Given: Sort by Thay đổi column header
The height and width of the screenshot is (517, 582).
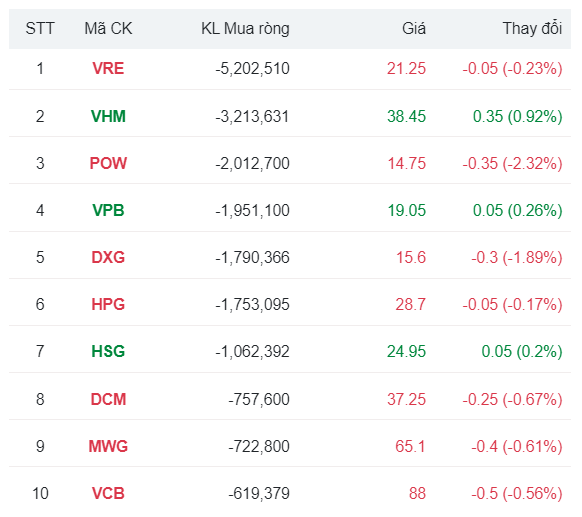Looking at the screenshot, I should (532, 29).
